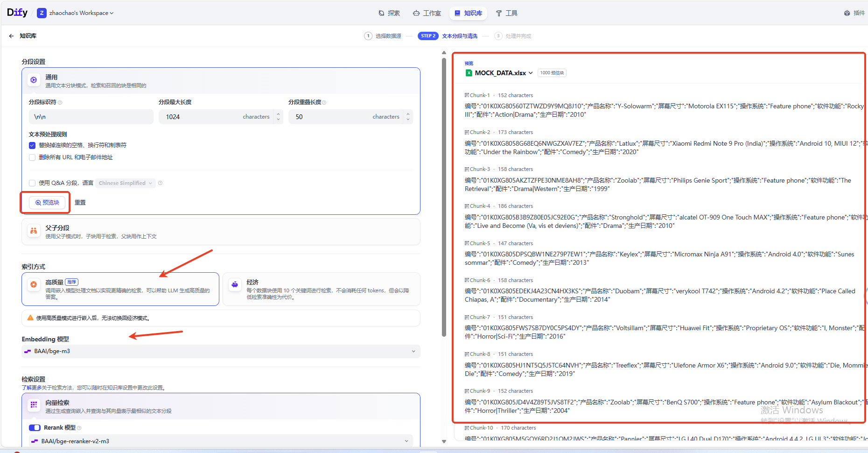Image resolution: width=868 pixels, height=453 pixels.
Task: Click the Dify logo
Action: [17, 13]
